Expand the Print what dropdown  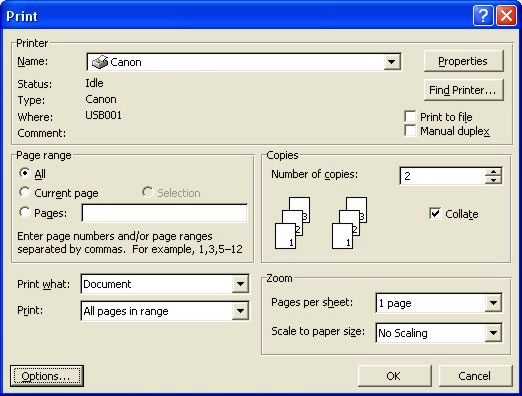click(240, 284)
